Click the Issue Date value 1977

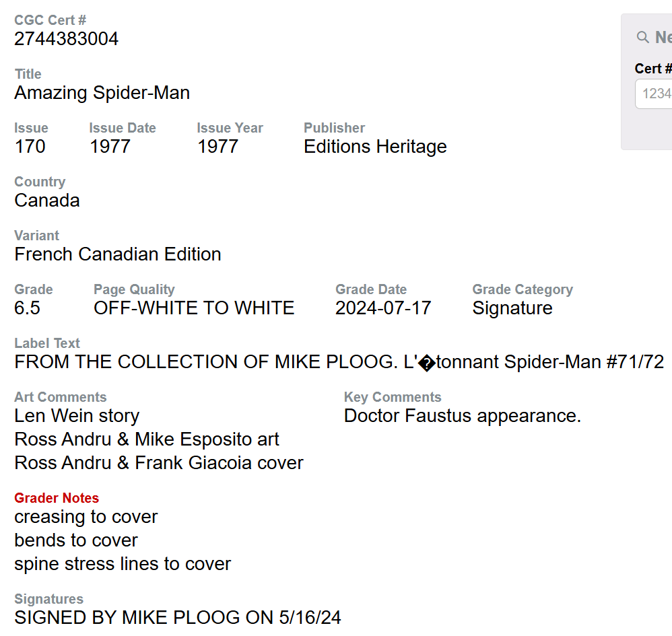110,147
